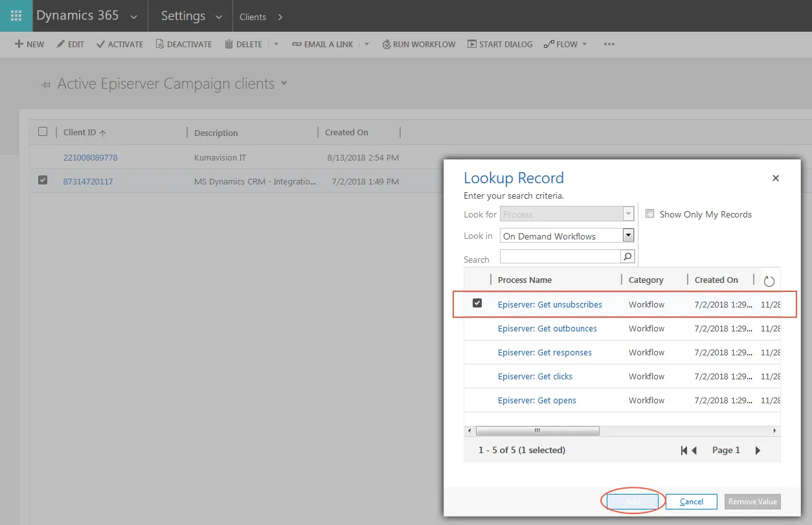812x525 pixels.
Task: Open Episerver: Get unsubscribes process link
Action: point(550,304)
